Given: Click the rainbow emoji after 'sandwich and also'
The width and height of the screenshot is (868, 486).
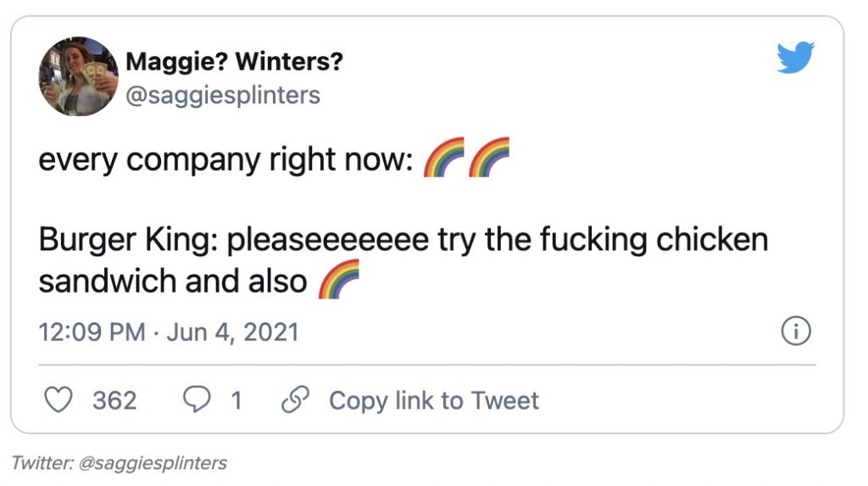Looking at the screenshot, I should 339,280.
